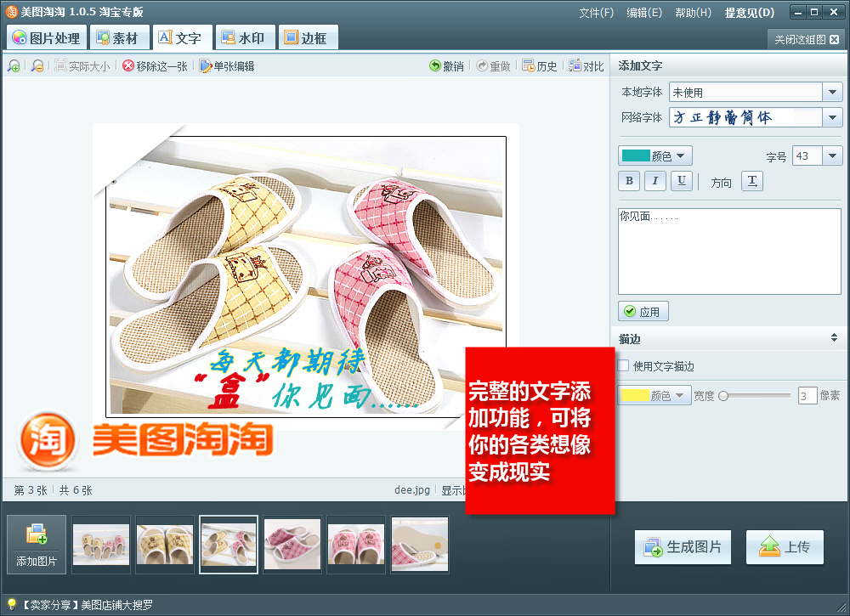Remove this image with 移除这一张
Screen dimensions: 850x616
[x=155, y=66]
